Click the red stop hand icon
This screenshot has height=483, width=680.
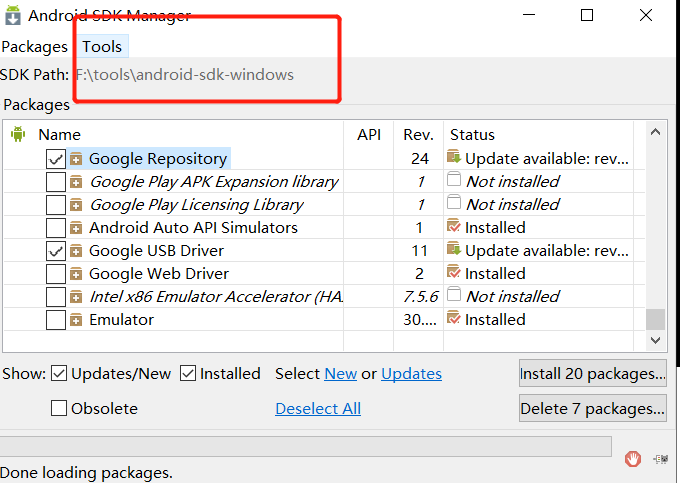click(x=633, y=458)
